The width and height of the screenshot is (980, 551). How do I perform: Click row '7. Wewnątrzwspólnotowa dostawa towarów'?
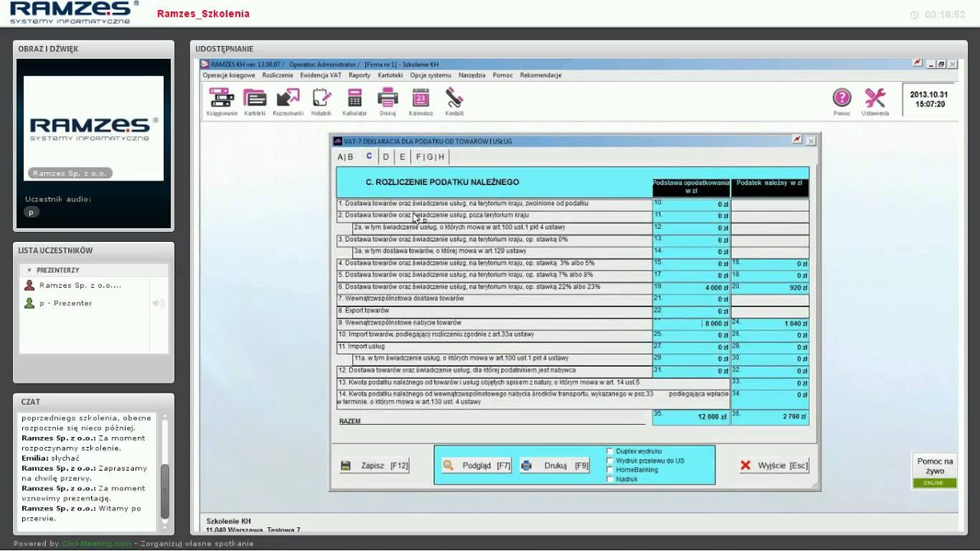495,299
